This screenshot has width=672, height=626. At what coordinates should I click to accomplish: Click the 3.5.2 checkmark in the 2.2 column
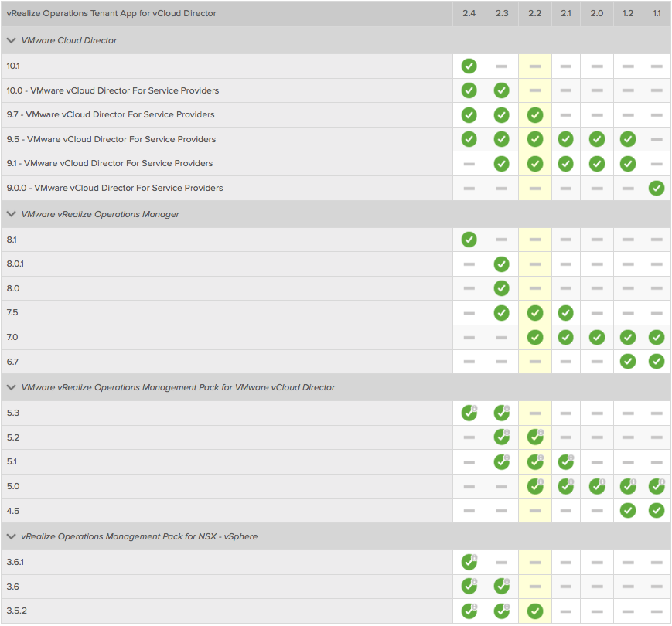pos(534,611)
